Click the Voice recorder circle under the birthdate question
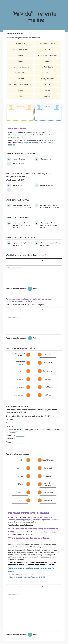This screenshot has height=644, width=68. click(x=30, y=338)
